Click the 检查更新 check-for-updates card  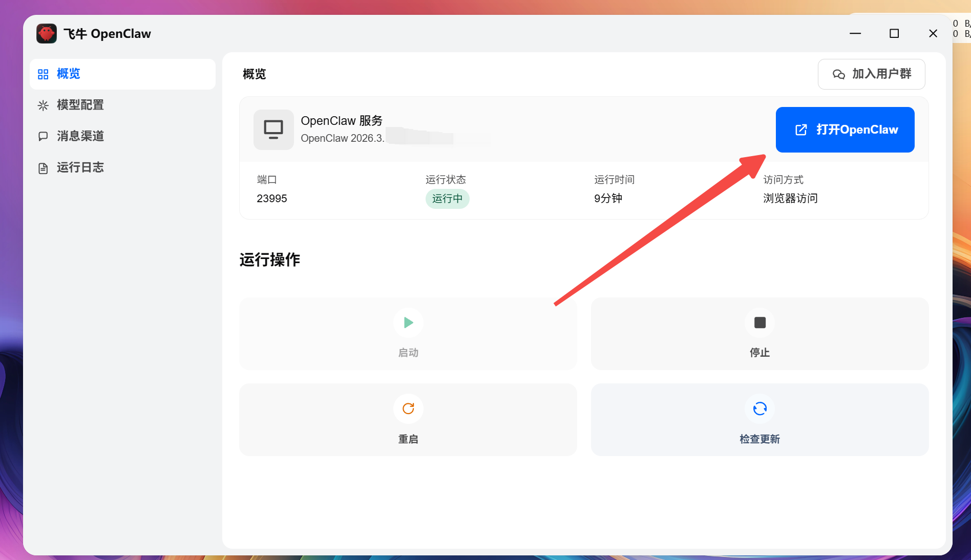coord(759,420)
